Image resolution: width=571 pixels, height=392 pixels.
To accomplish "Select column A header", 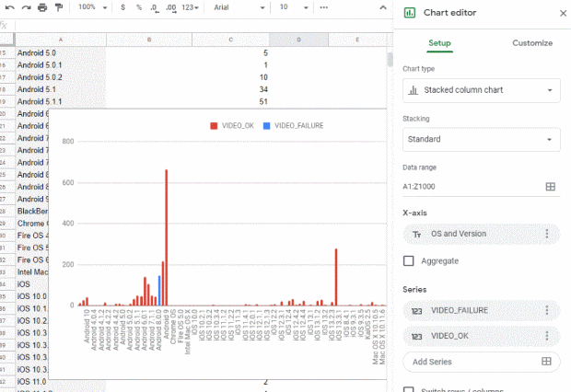I will [61, 40].
